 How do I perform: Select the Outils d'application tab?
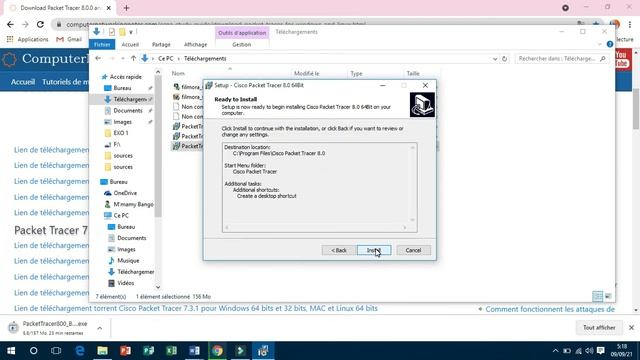click(x=242, y=33)
